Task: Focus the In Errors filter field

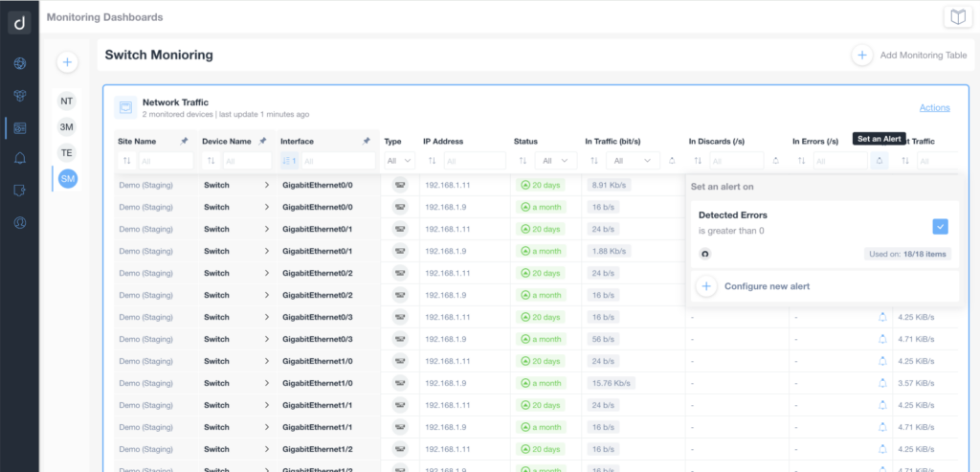Action: (x=840, y=161)
